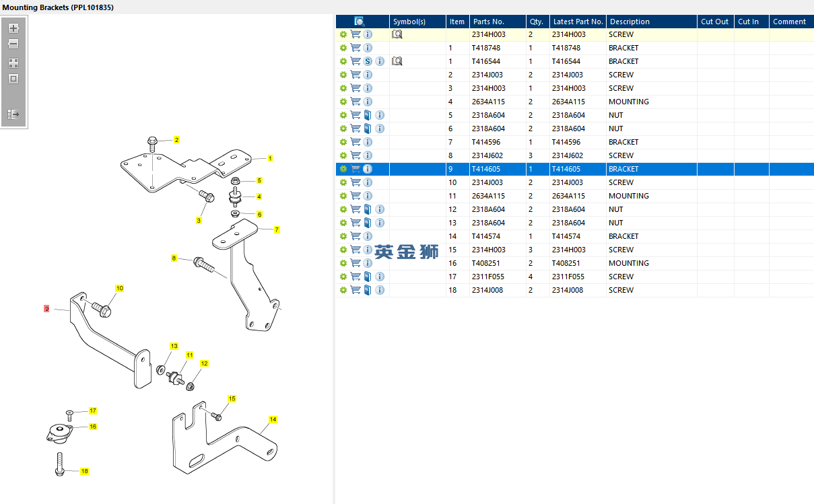The height and width of the screenshot is (504, 814).
Task: Sort by the Symbol(s) column header
Action: click(417, 22)
